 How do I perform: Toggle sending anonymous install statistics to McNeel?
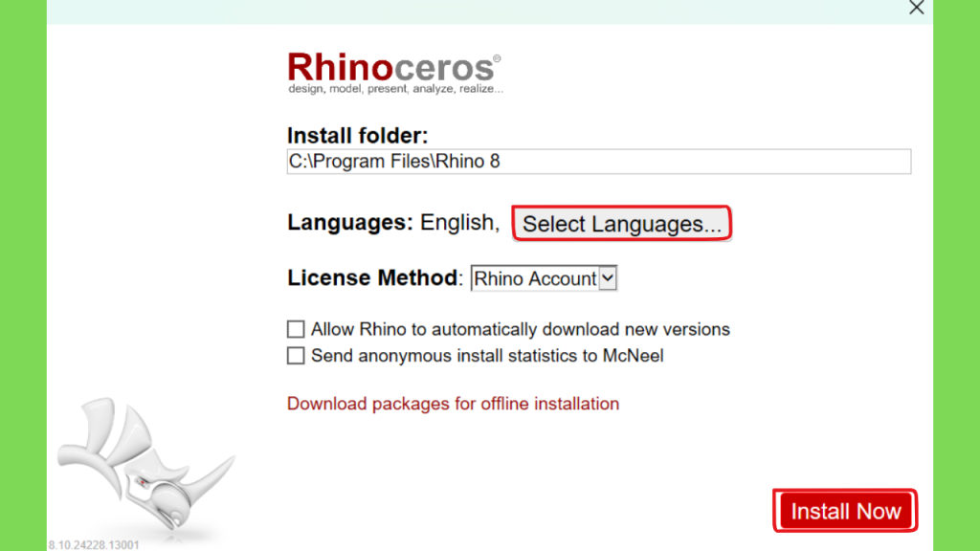point(296,356)
